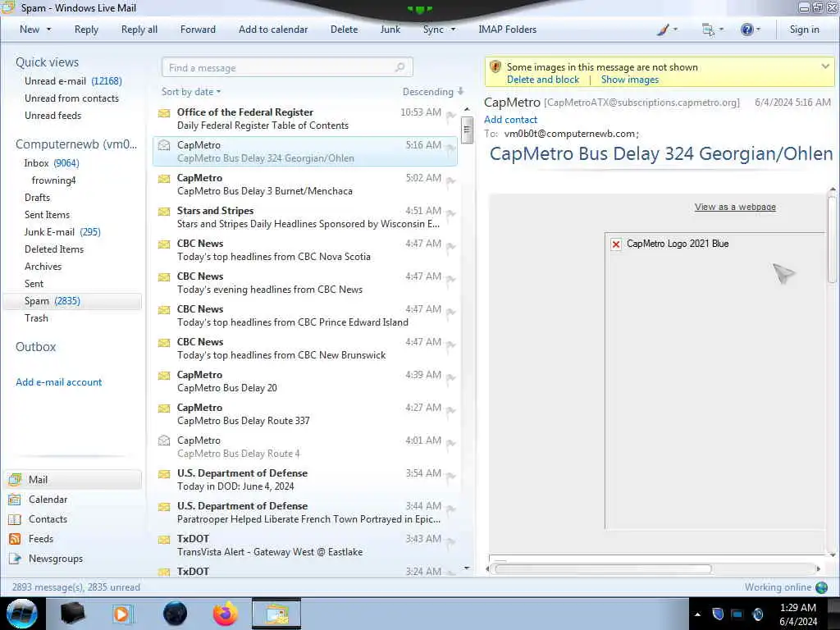This screenshot has height=630, width=840.
Task: Open Newsgroups icon
Action: [15, 559]
